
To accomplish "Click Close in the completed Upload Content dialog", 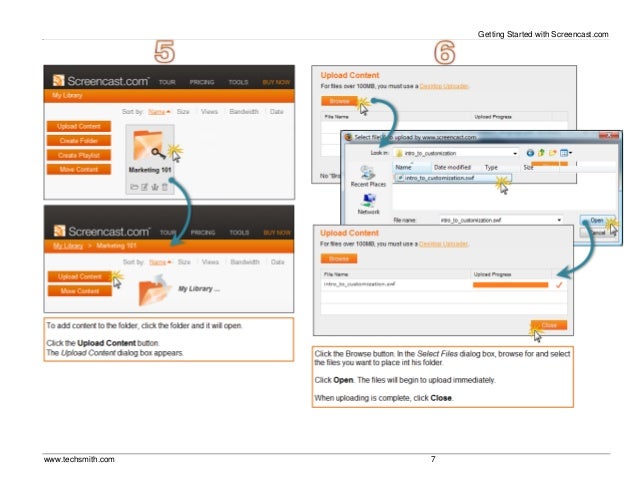I will click(549, 325).
